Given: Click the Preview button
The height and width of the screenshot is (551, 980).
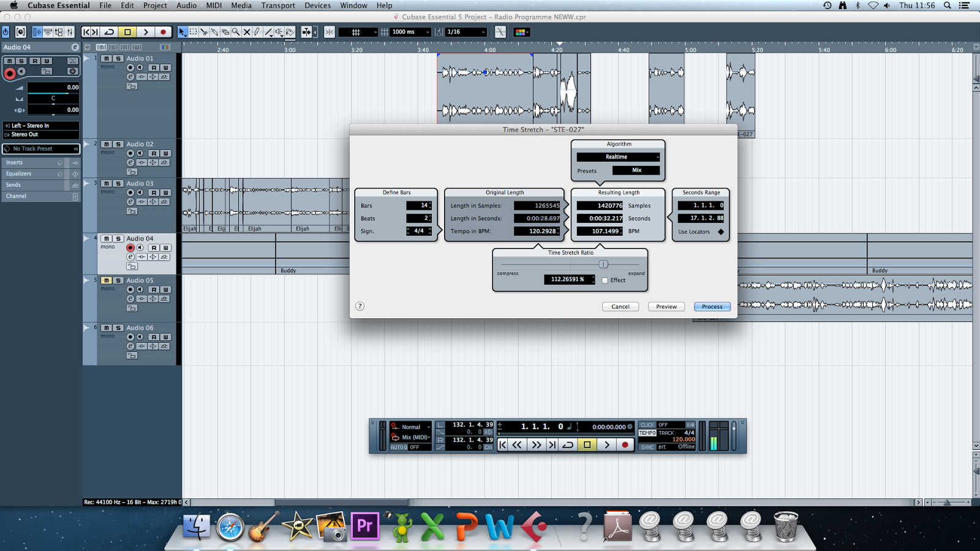Looking at the screenshot, I should tap(666, 307).
